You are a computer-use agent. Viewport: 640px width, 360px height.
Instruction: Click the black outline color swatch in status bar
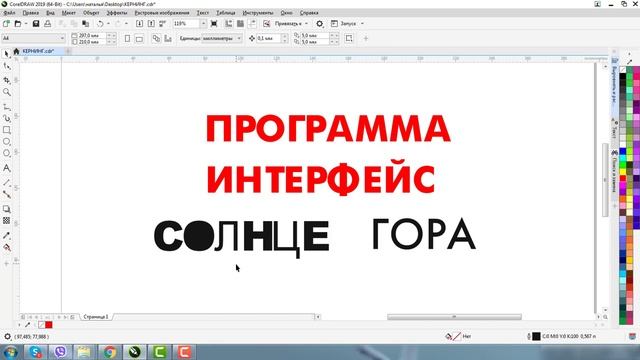click(x=536, y=336)
